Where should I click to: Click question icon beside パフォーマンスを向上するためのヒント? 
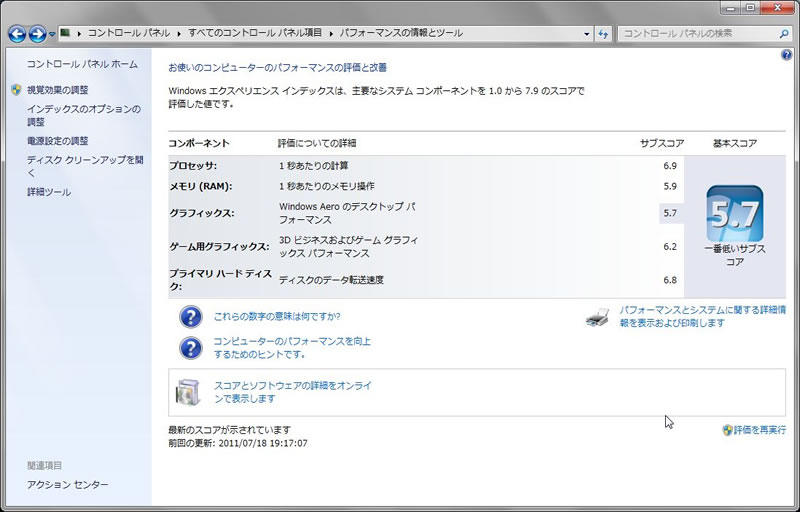(190, 347)
